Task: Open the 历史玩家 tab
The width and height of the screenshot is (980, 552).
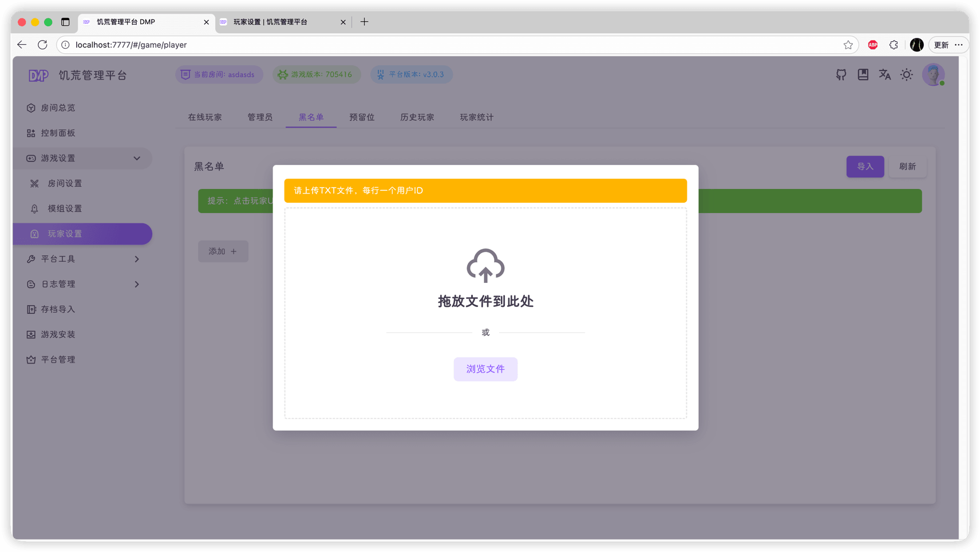Action: pos(417,117)
